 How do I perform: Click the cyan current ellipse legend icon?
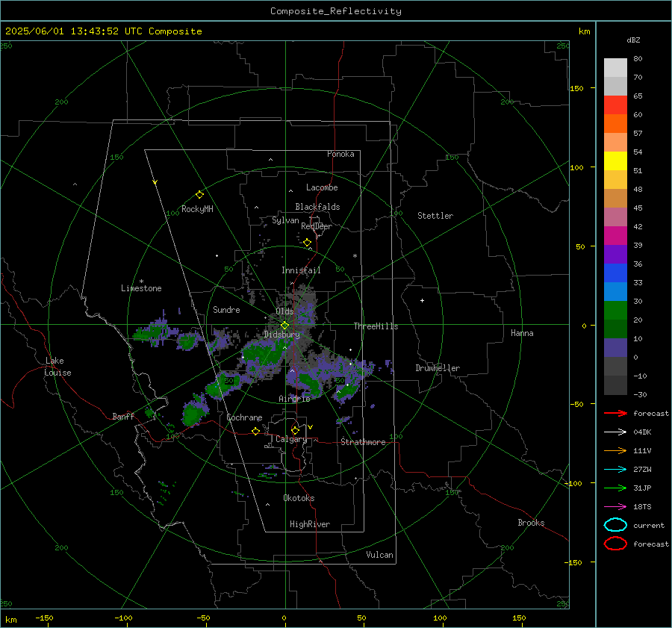click(615, 525)
